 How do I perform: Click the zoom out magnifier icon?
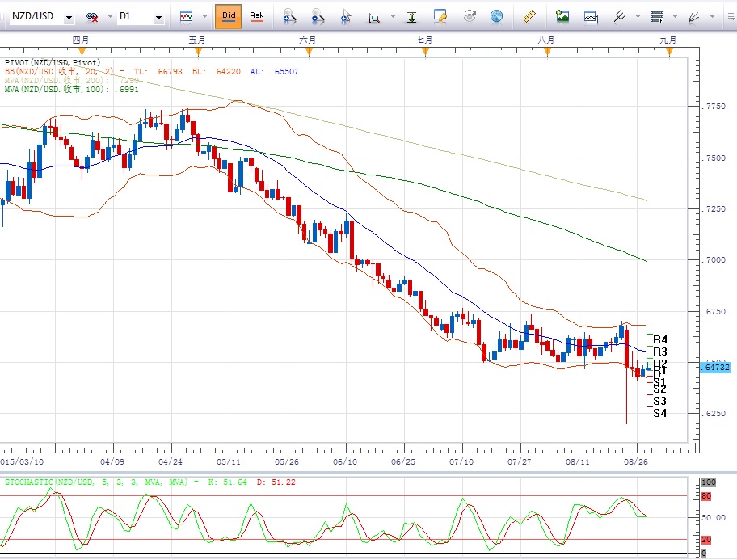tap(318, 17)
